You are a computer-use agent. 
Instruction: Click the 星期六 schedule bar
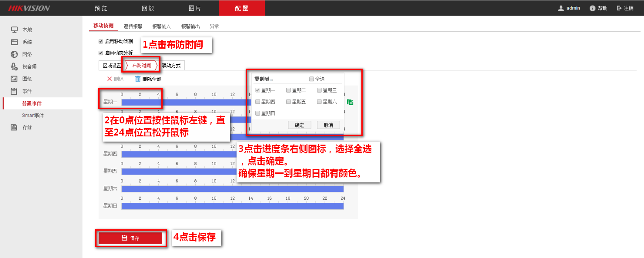pyautogui.click(x=233, y=189)
